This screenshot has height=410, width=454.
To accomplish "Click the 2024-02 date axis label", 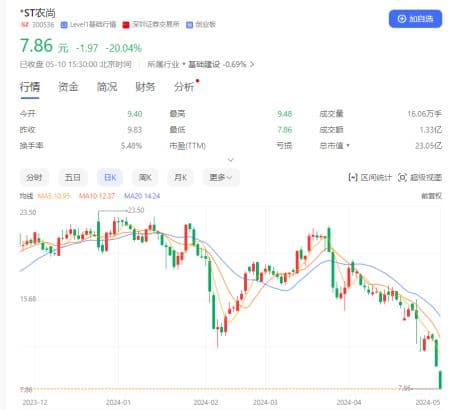I will (x=206, y=402).
